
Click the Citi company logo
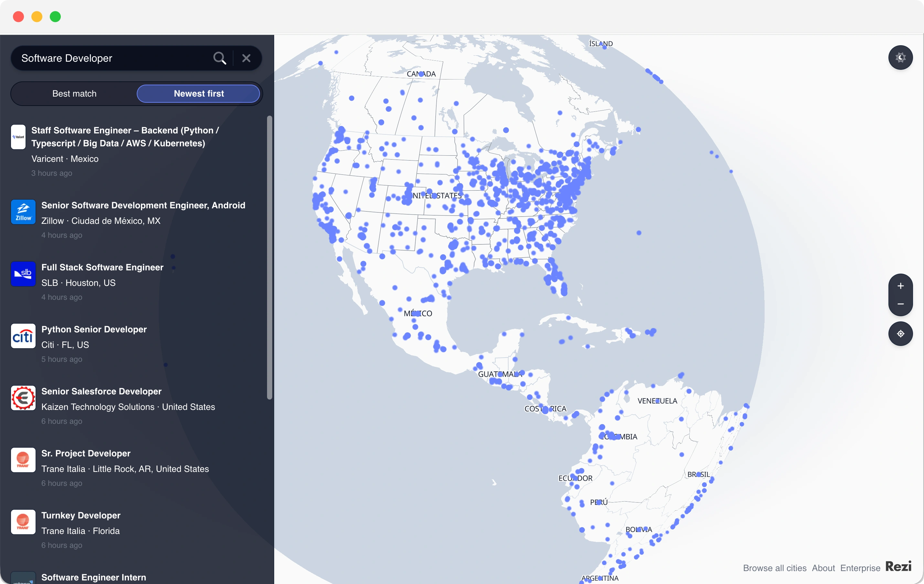point(23,336)
